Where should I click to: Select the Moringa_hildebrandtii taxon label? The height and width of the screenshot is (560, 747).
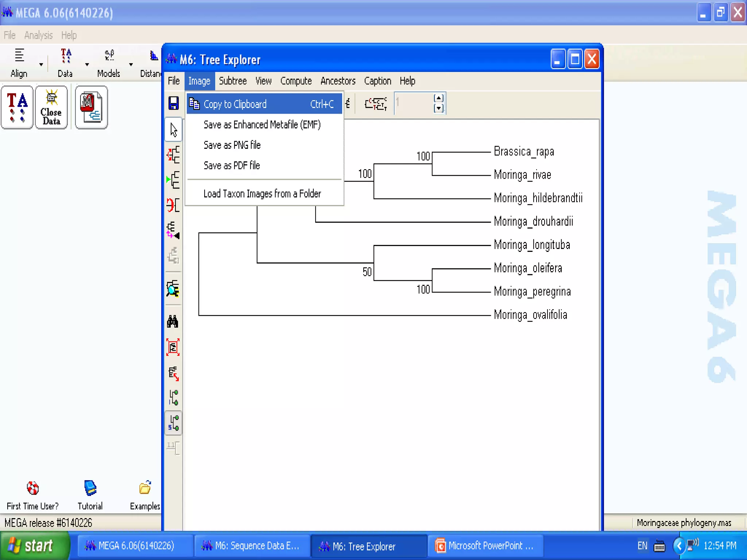(x=538, y=198)
